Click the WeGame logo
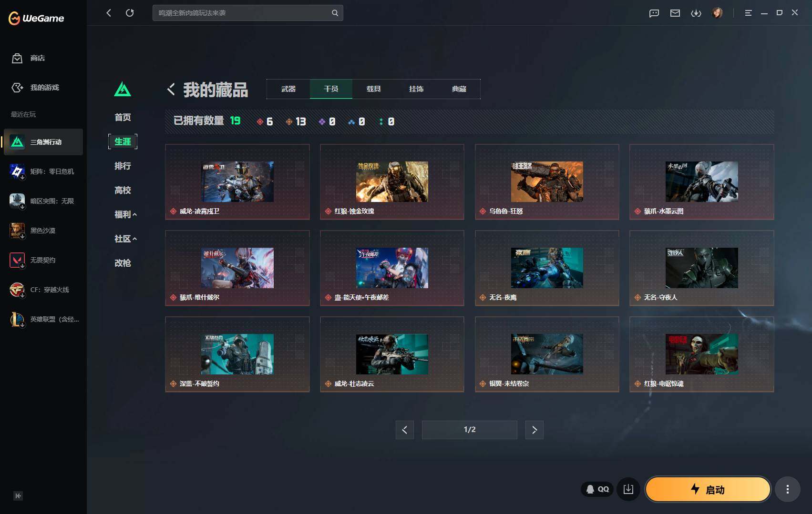 click(36, 18)
